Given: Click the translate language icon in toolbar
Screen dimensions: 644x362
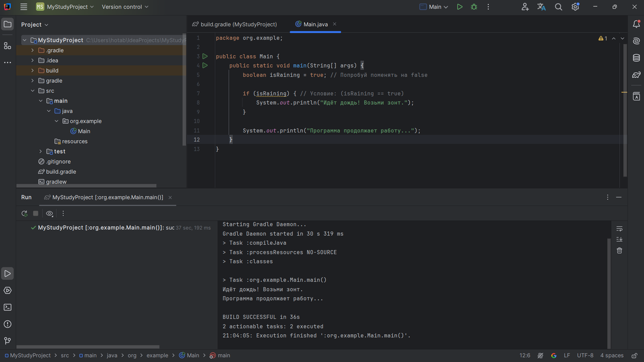Looking at the screenshot, I should 541,7.
